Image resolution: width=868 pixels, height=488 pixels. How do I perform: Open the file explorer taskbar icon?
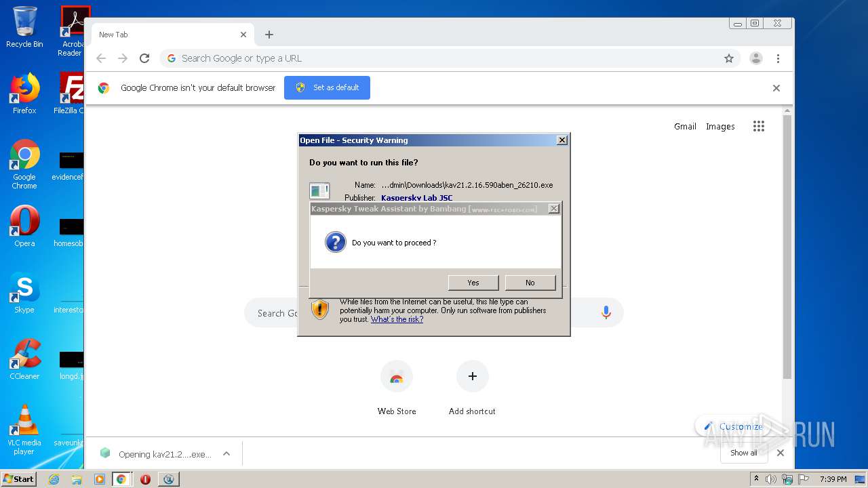[77, 479]
